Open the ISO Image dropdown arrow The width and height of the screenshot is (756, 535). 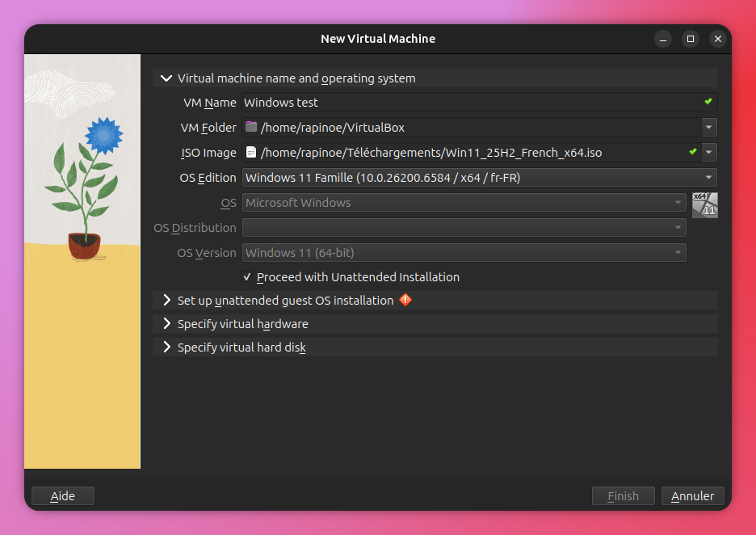[x=708, y=152]
